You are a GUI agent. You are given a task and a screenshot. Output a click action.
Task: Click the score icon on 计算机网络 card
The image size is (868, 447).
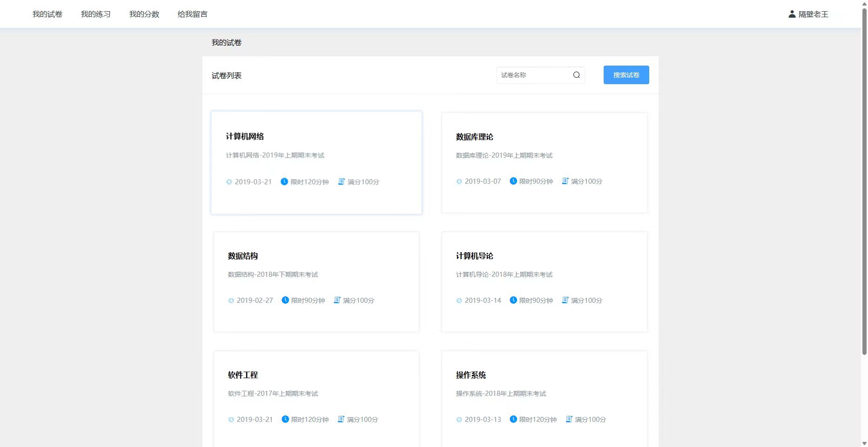341,181
